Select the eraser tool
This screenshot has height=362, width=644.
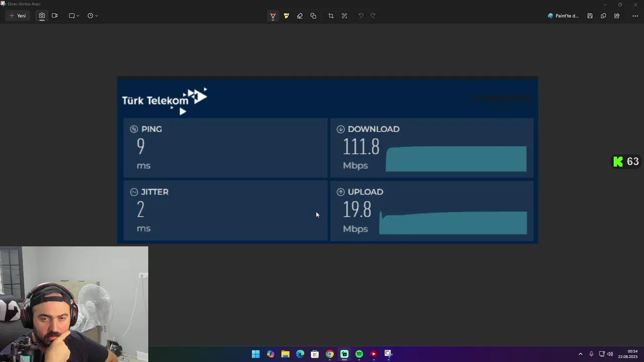click(x=300, y=16)
